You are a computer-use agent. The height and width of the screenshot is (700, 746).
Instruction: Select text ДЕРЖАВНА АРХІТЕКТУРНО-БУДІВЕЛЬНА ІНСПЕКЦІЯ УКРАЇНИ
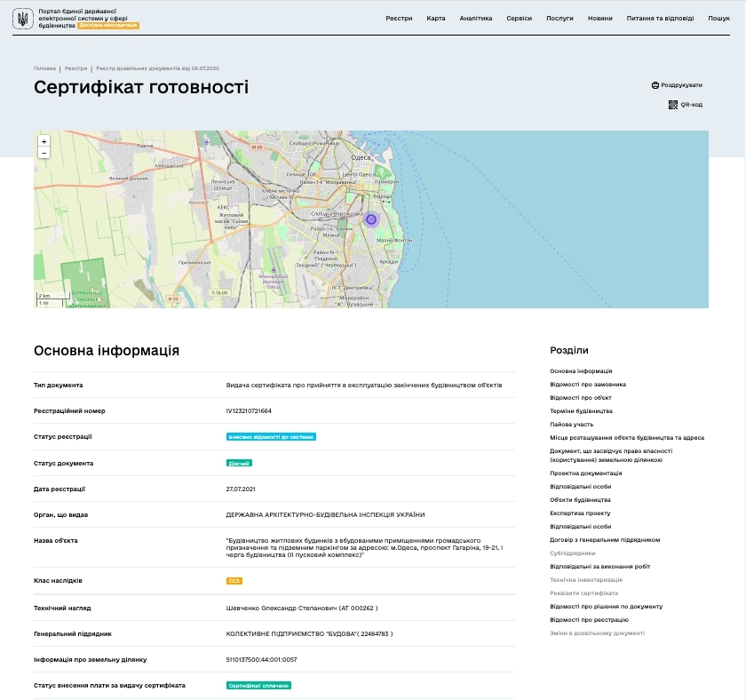pyautogui.click(x=325, y=515)
